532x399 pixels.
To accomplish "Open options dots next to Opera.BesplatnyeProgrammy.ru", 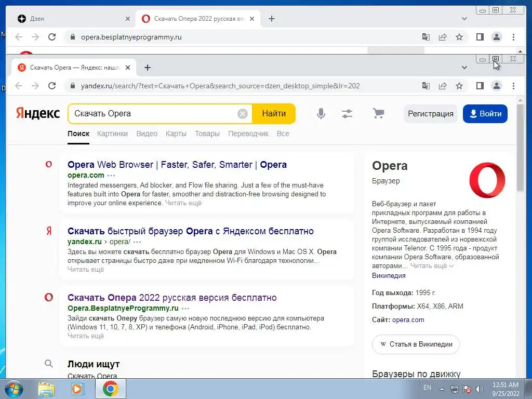I will point(185,309).
